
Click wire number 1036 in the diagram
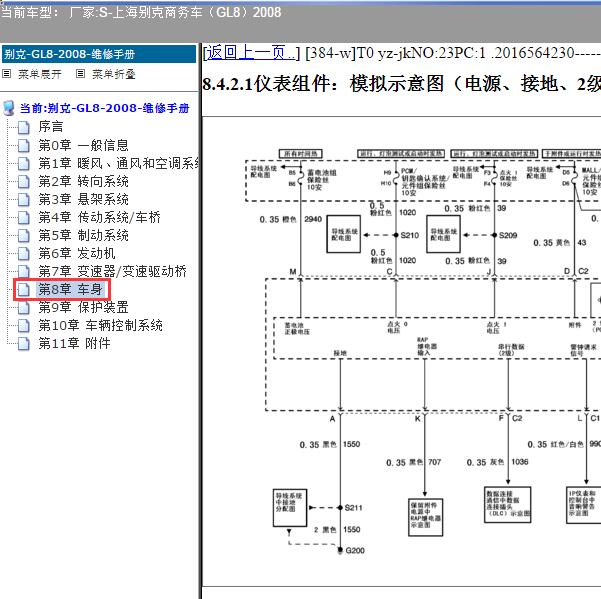[x=519, y=462]
